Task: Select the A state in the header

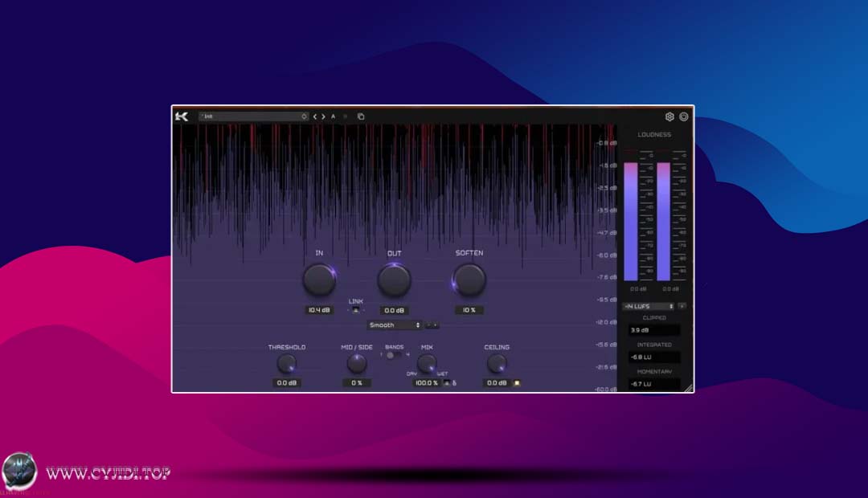Action: 334,116
